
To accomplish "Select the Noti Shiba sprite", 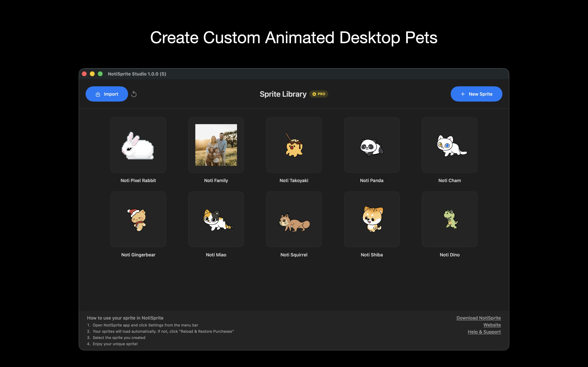I will point(372,219).
